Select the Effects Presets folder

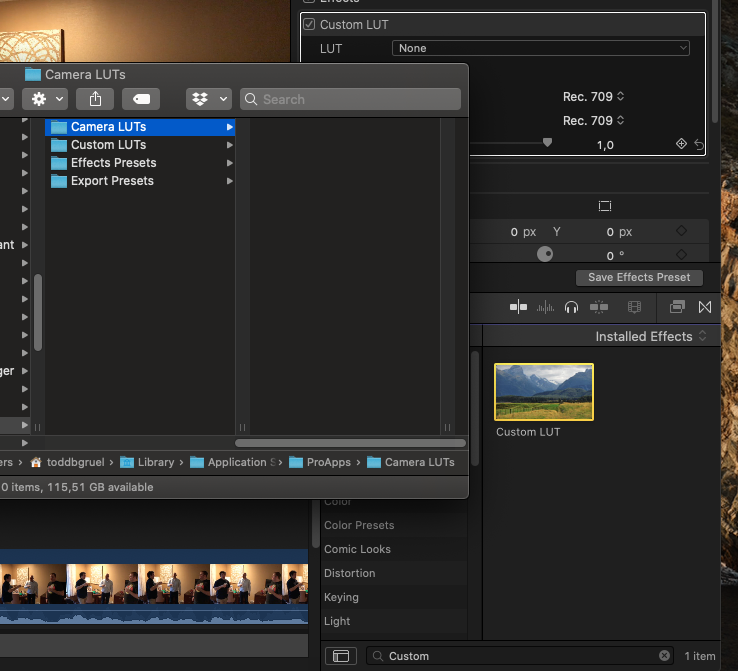click(140, 163)
